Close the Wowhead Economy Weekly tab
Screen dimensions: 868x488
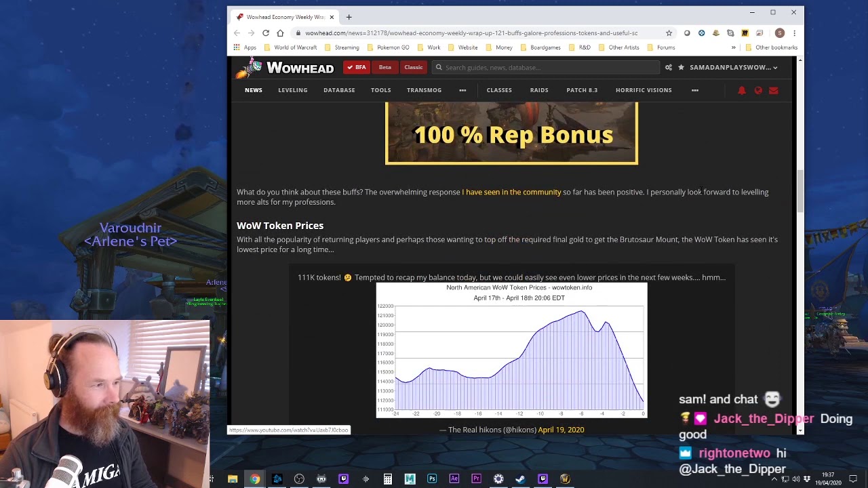coord(332,17)
